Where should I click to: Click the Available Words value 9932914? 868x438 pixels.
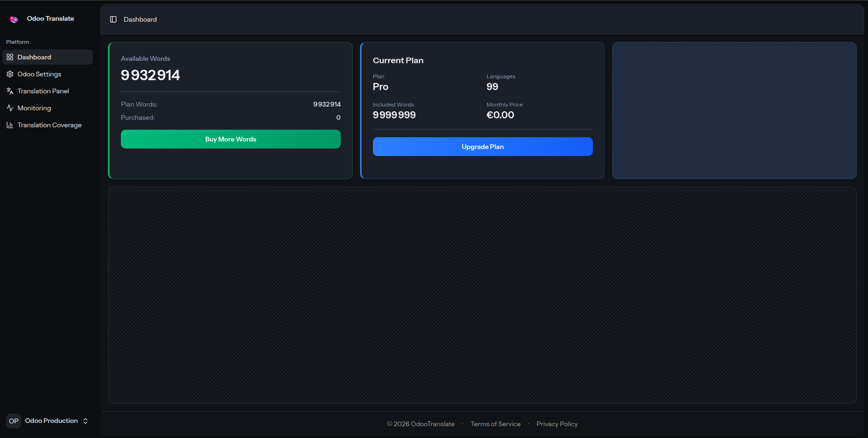coord(151,75)
